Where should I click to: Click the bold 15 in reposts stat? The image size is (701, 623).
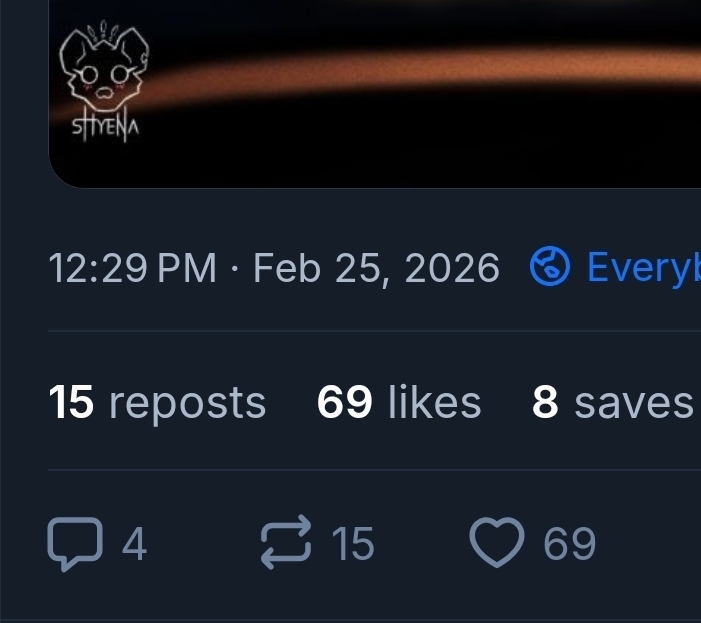coord(71,403)
